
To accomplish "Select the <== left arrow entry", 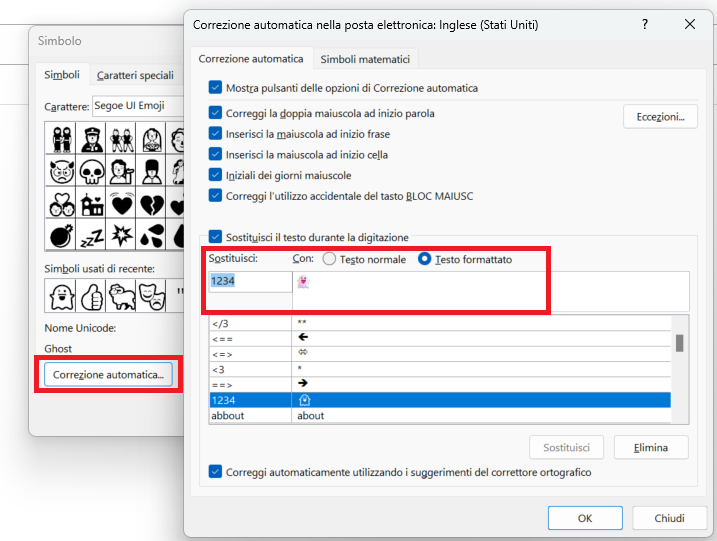I will click(440, 339).
